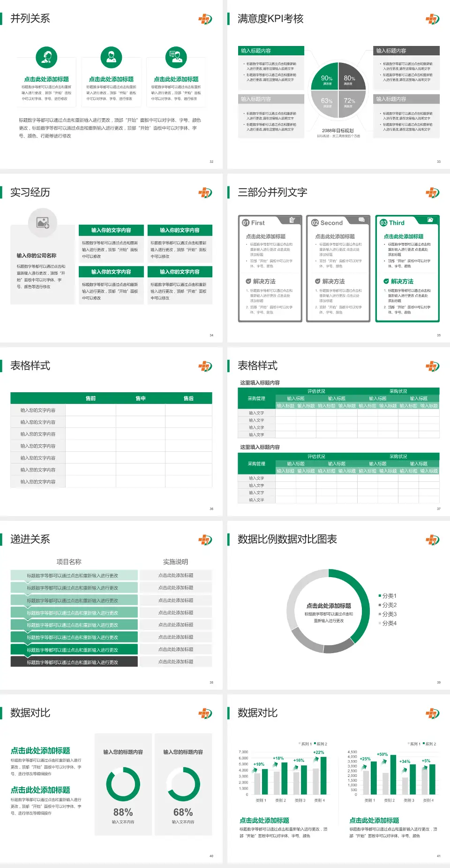Click green checkmark beside 解决方法 in Third card
The width and height of the screenshot is (450, 868).
coord(386,282)
